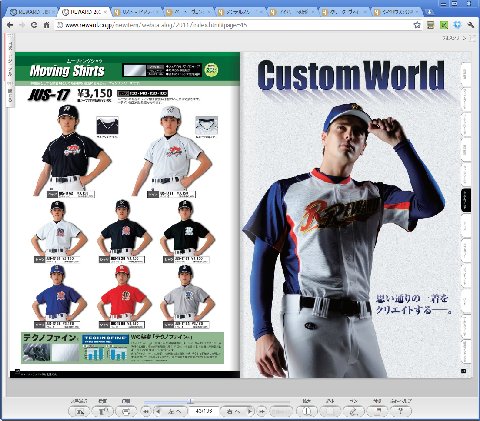This screenshot has height=421, width=480.
Task: Click the print button with printer icon
Action: point(126,412)
